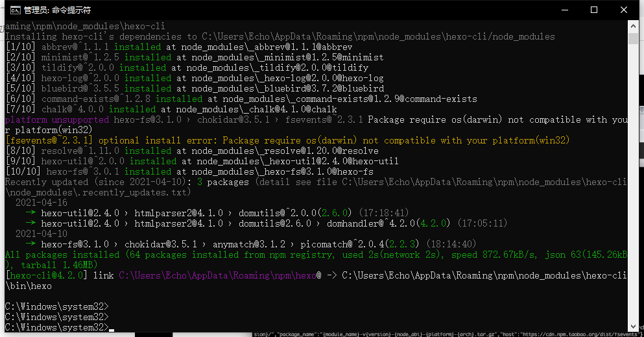The image size is (644, 337).
Task: Click the first C:\Windows\system32> prompt line
Action: [x=57, y=306]
